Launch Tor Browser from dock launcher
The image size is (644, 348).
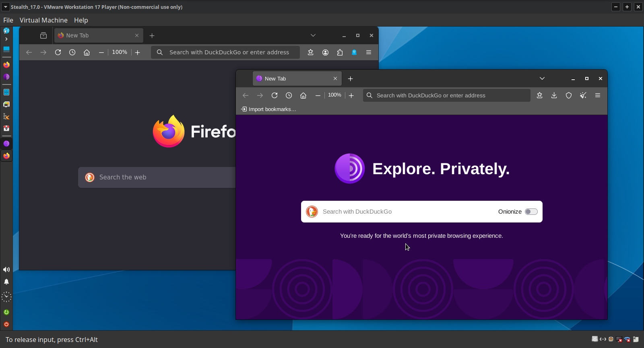click(x=6, y=76)
